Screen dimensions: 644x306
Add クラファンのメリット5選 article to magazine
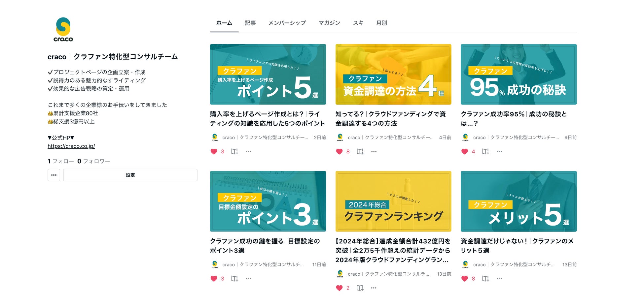(x=485, y=279)
